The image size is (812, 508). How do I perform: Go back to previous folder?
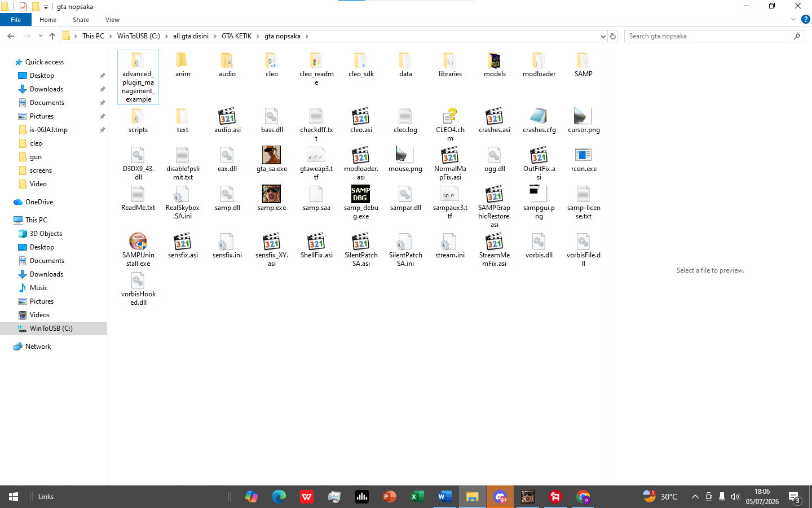pos(11,36)
